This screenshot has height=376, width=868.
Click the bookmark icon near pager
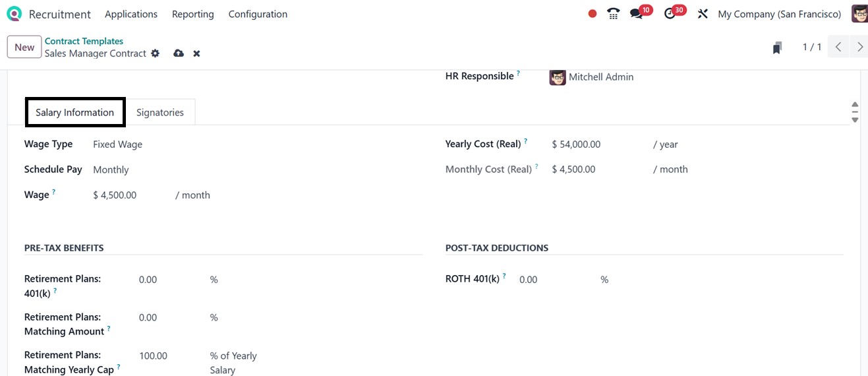pyautogui.click(x=778, y=47)
